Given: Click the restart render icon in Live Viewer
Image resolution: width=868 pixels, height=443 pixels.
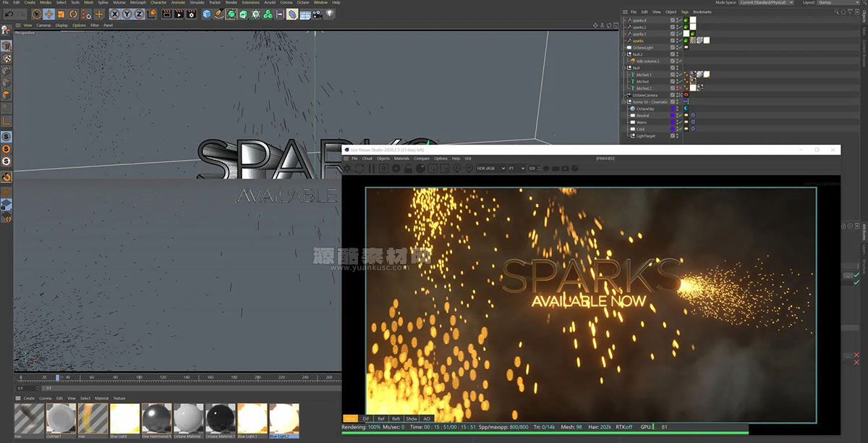Looking at the screenshot, I should [x=359, y=169].
